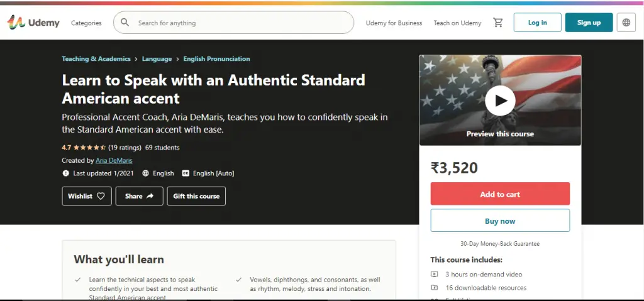
Task: Open Udemy for Business
Action: tap(394, 23)
